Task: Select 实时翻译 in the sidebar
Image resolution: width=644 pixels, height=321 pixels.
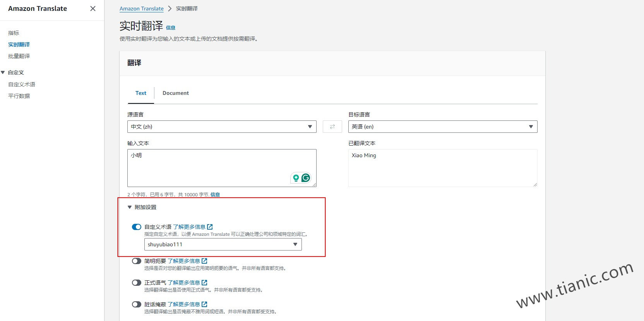Action: [x=19, y=45]
